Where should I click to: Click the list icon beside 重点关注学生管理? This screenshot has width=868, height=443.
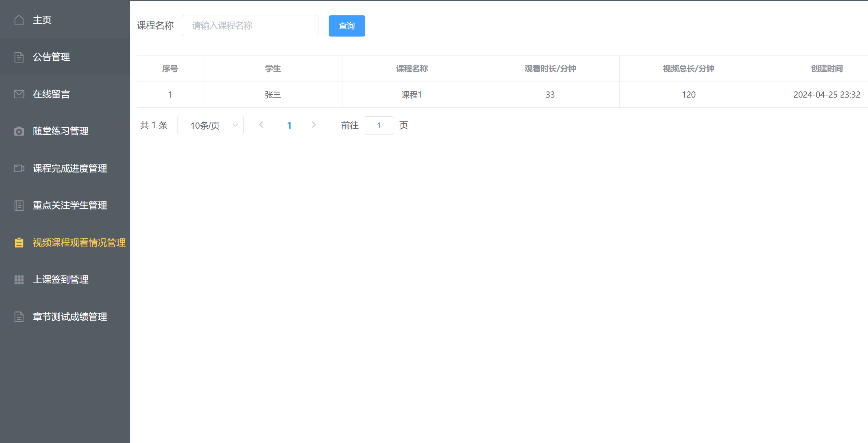(x=19, y=205)
